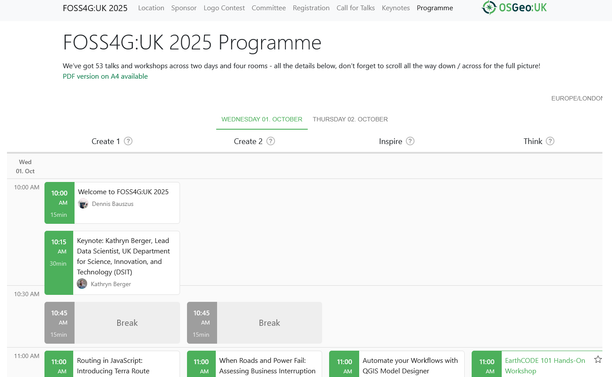Screen dimensions: 612x377
Task: Click the Create 1 room heading
Action: (105, 141)
